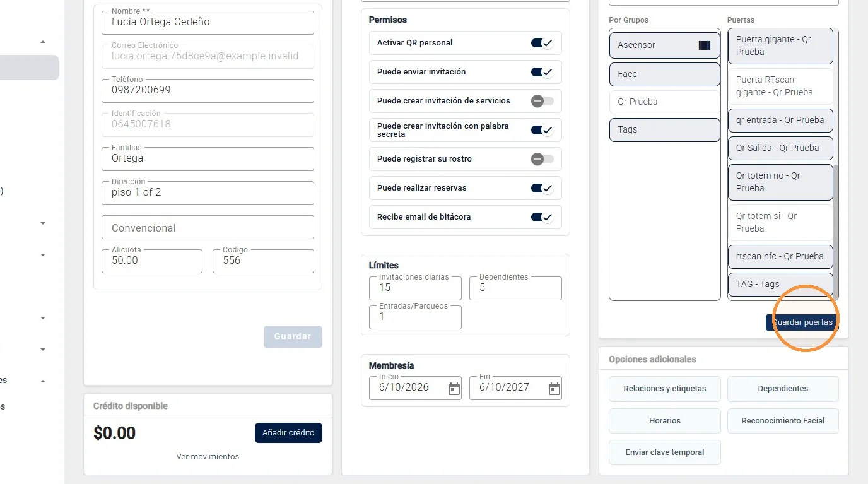Click the Familias input field
Image resolution: width=868 pixels, height=484 pixels.
point(208,159)
